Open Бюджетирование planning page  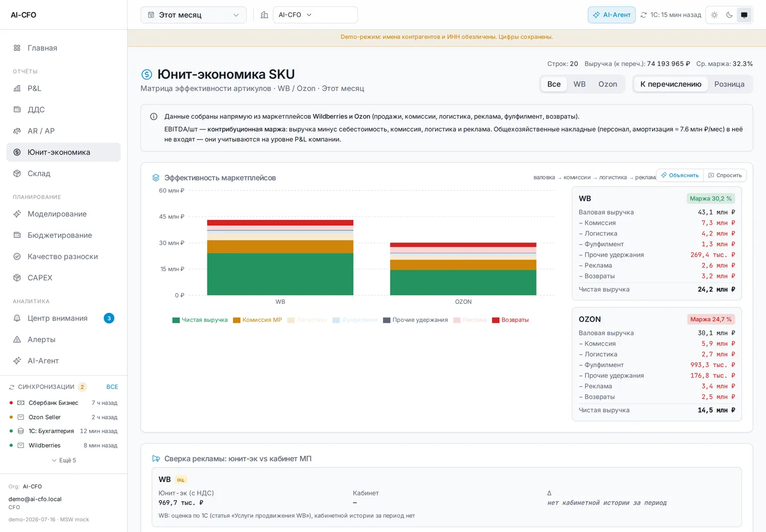(63, 235)
